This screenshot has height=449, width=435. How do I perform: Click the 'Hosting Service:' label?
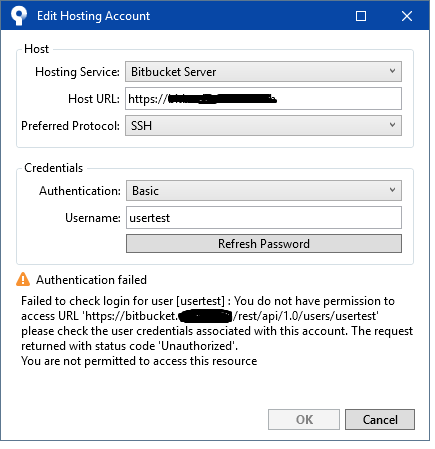(x=77, y=72)
